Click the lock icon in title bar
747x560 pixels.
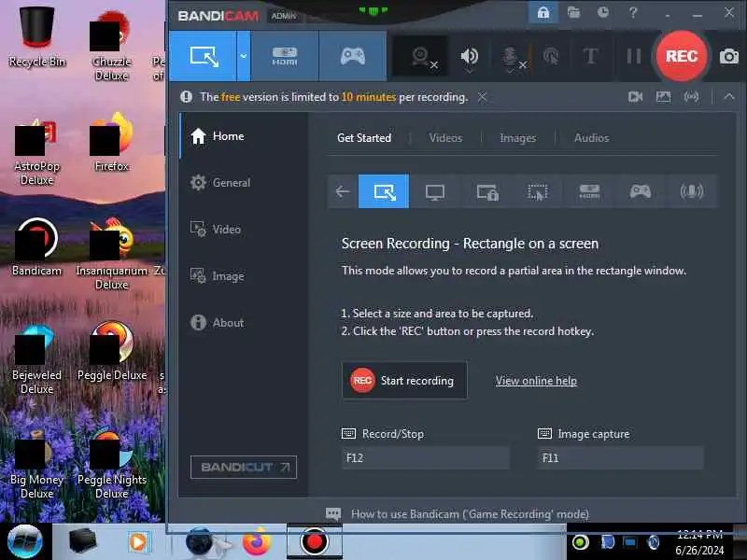(x=543, y=13)
